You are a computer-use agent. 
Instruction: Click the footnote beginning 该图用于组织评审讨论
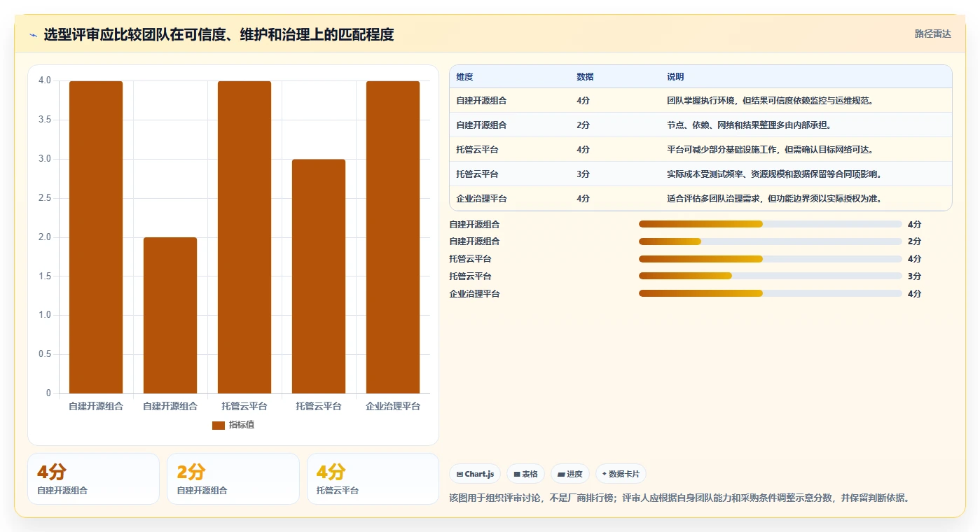[x=680, y=498]
